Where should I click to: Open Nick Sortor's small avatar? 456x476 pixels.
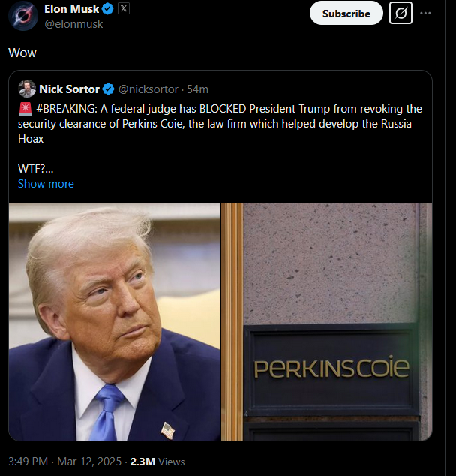click(x=27, y=89)
